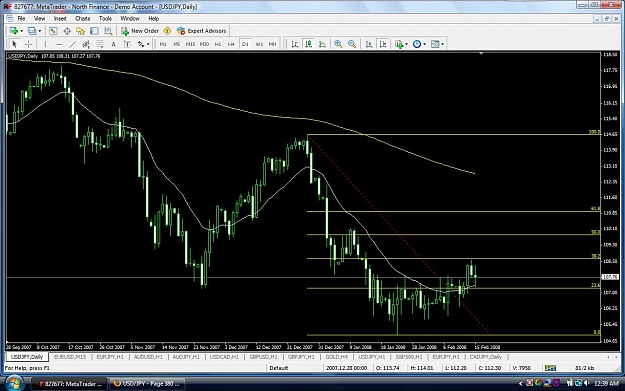Select the crosshair tool
Screen dimensions: 625x391
[x=29, y=44]
